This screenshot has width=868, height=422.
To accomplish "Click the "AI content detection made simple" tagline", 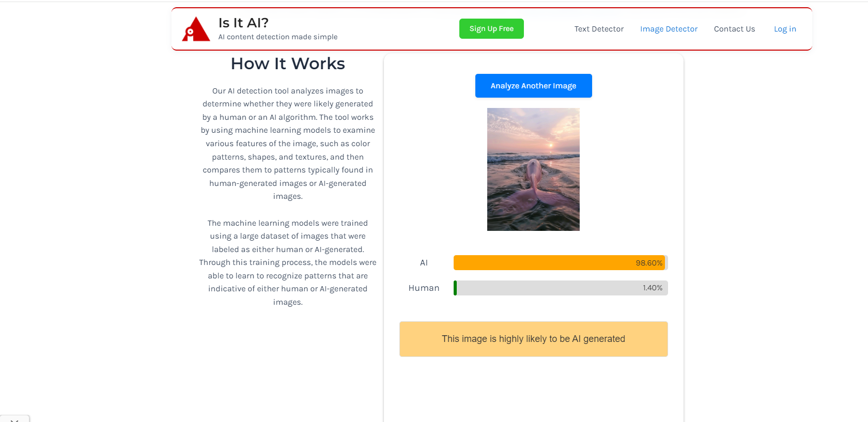I will click(278, 37).
